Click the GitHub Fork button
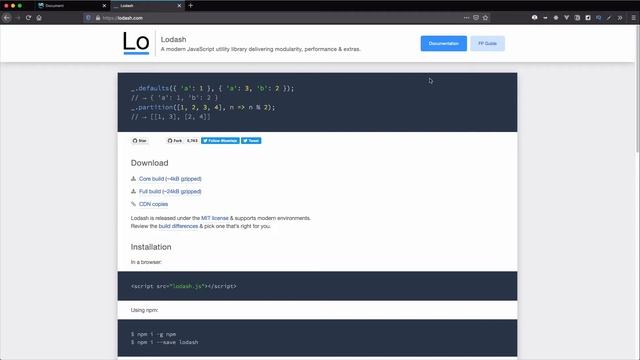The width and height of the screenshot is (640, 360). (175, 140)
